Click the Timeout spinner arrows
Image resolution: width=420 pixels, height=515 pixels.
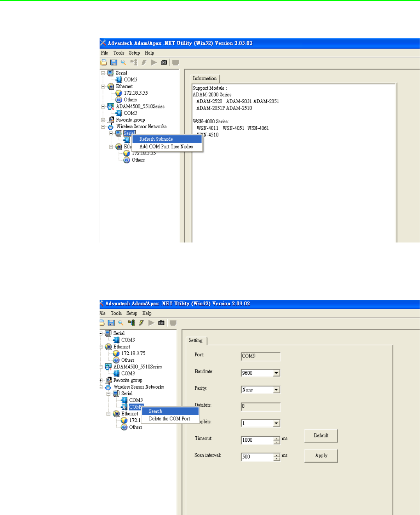tap(276, 440)
